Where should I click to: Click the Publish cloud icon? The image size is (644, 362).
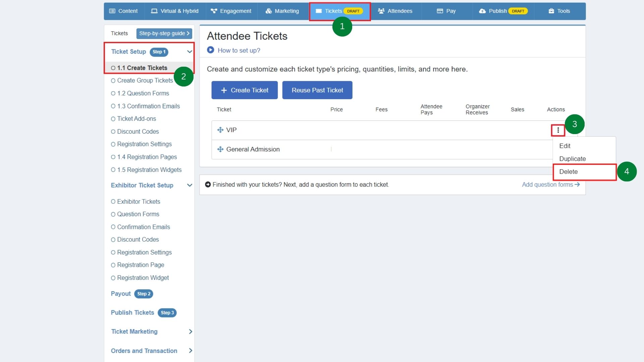(x=482, y=11)
